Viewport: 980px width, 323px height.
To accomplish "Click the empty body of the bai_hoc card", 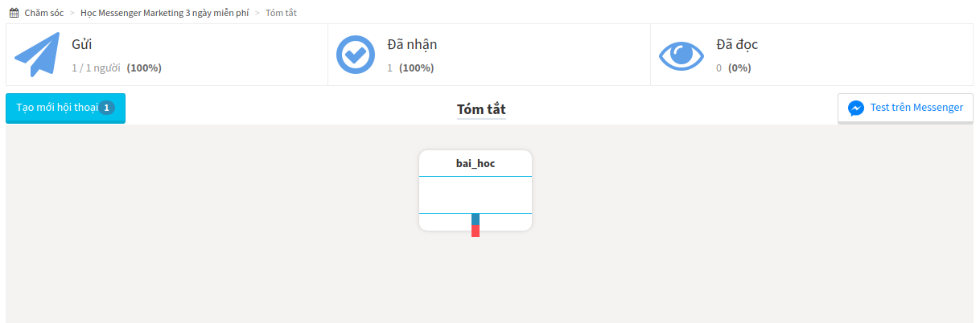I will pos(476,194).
